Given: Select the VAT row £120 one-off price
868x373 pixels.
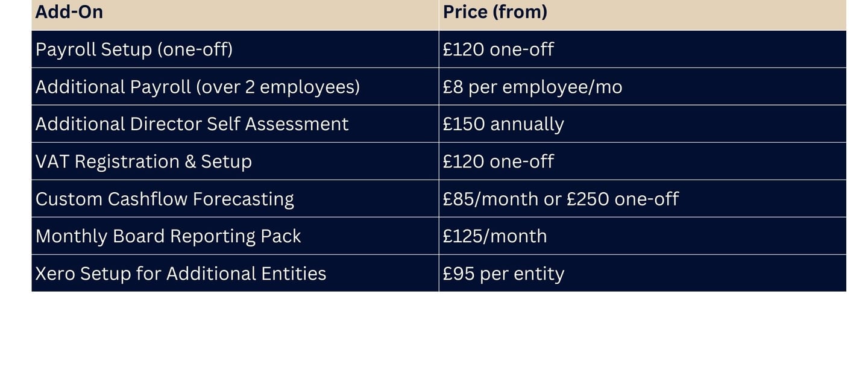Looking at the screenshot, I should tap(643, 161).
